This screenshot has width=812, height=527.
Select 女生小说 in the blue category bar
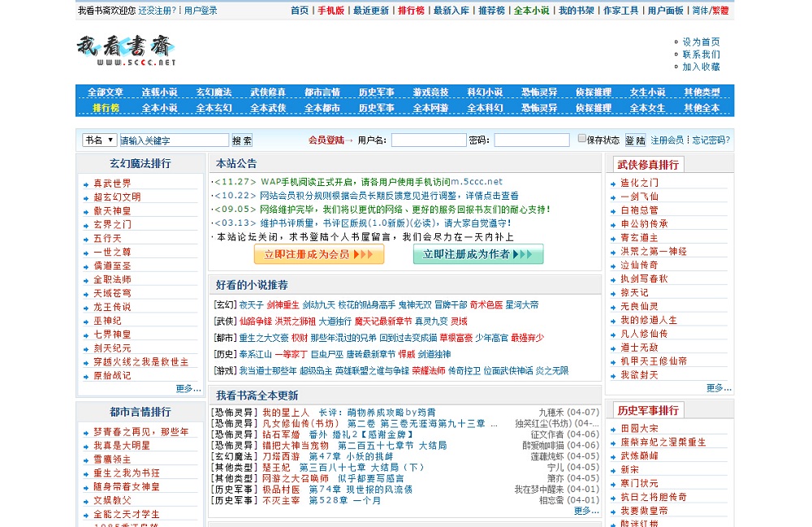(647, 92)
